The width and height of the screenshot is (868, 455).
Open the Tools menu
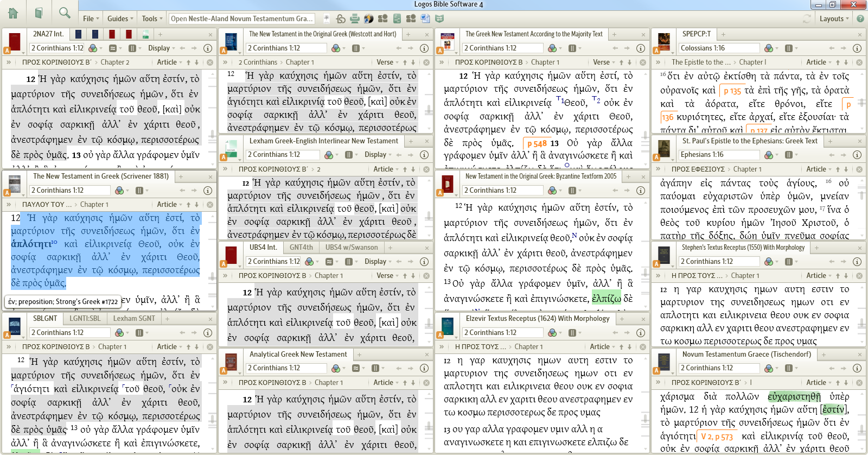coord(152,18)
